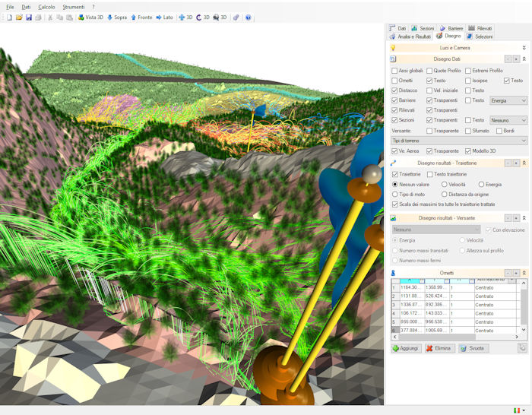Open a project with the folder icon
Image resolution: width=532 pixels, height=415 pixels.
(19, 17)
